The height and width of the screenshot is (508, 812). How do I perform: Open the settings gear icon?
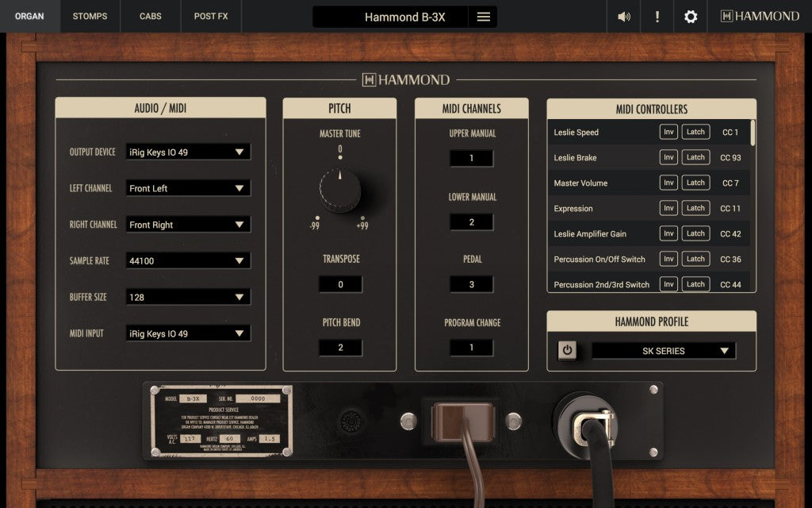(x=691, y=17)
